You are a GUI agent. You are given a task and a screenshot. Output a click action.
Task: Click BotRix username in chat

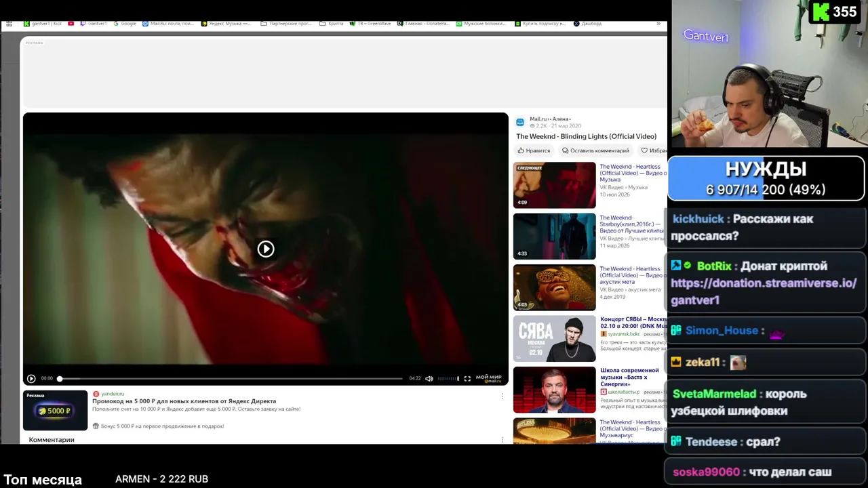[715, 266]
